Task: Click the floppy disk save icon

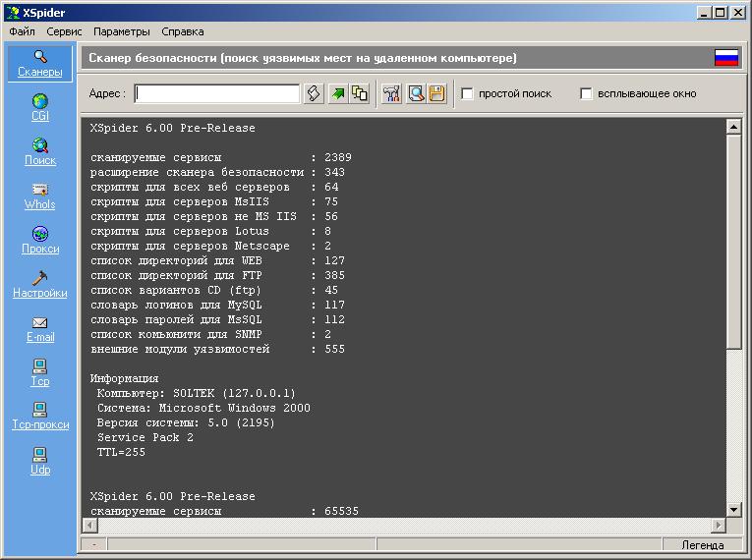Action: point(436,93)
